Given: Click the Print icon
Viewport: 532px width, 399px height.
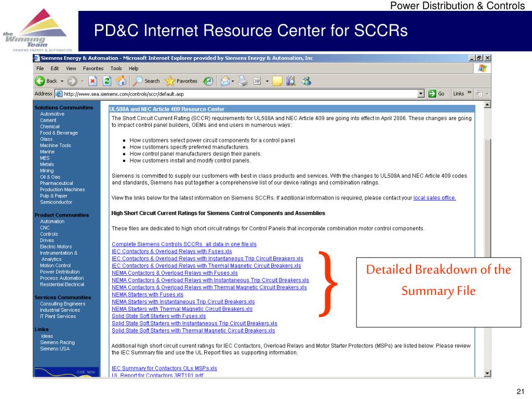Looking at the screenshot, I should coord(243,81).
